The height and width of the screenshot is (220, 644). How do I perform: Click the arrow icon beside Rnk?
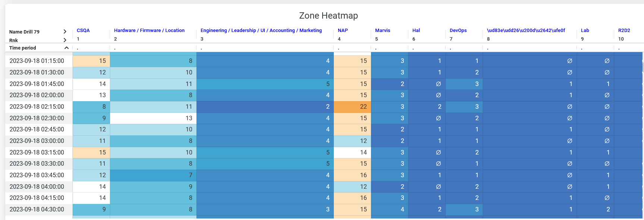point(65,40)
